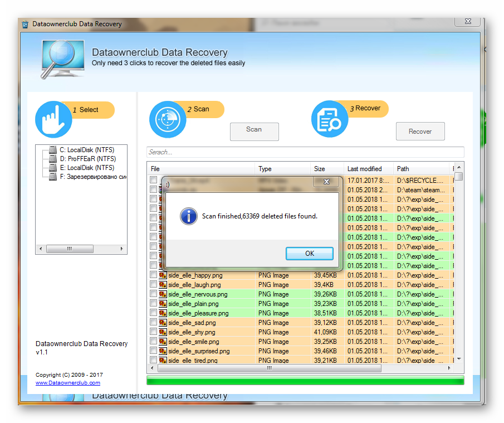Tick checkbox for side_elle_smile.png
Image resolution: width=504 pixels, height=423 pixels.
pyautogui.click(x=153, y=341)
